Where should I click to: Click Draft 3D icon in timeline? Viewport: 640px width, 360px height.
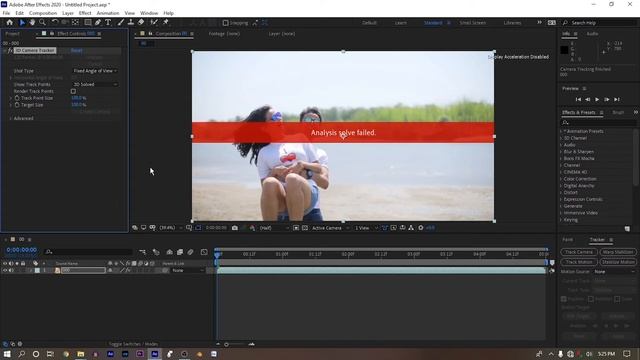coord(156,252)
